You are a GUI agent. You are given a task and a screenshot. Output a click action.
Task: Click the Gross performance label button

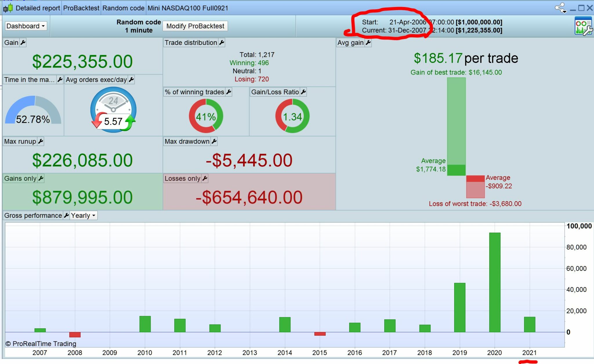tap(33, 215)
